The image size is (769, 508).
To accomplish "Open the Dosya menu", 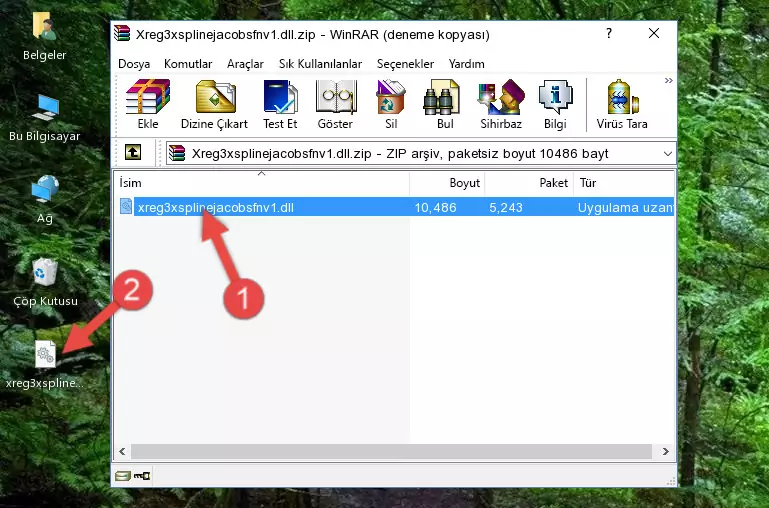I will point(134,64).
